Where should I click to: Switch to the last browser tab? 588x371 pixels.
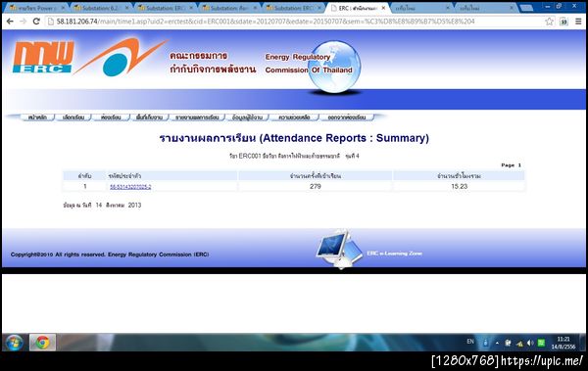486,8
